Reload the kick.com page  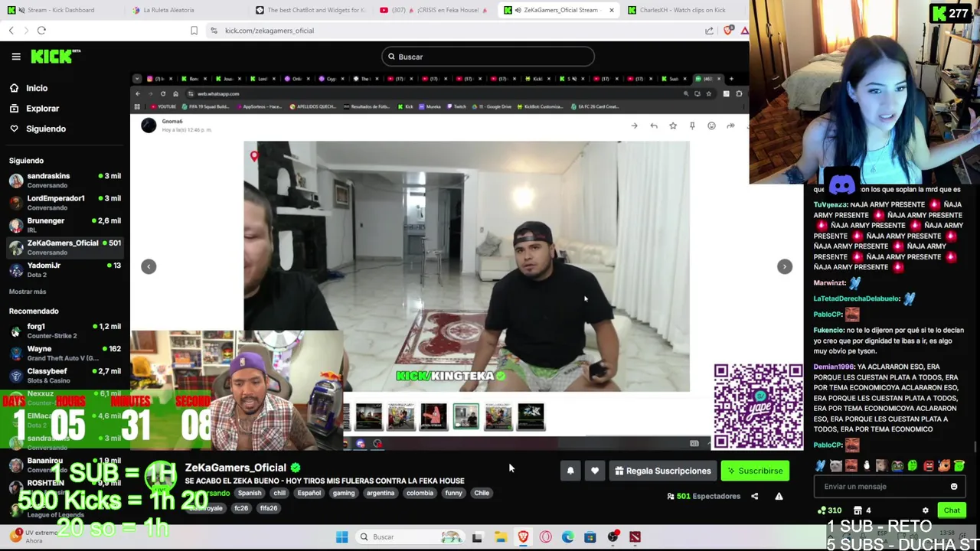tap(41, 31)
